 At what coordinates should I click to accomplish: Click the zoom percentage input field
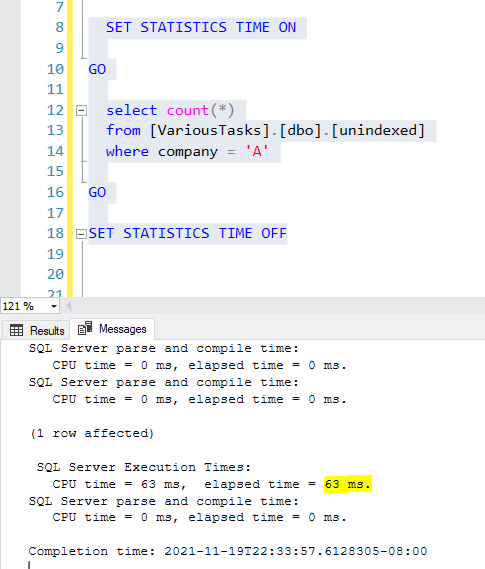25,306
